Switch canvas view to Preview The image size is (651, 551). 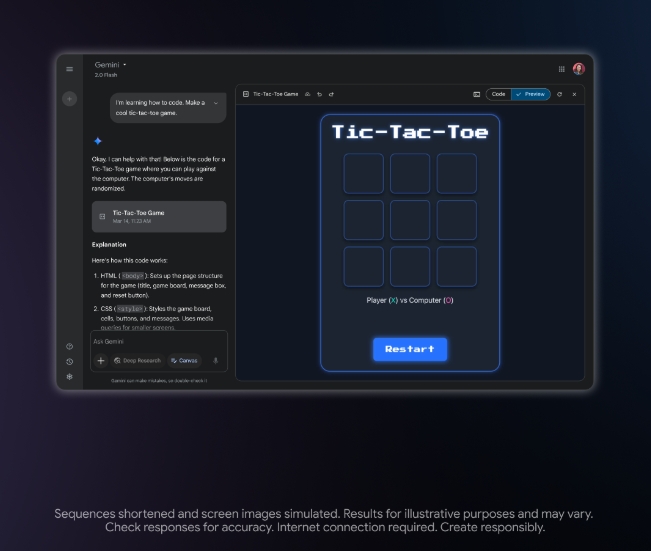pos(531,94)
